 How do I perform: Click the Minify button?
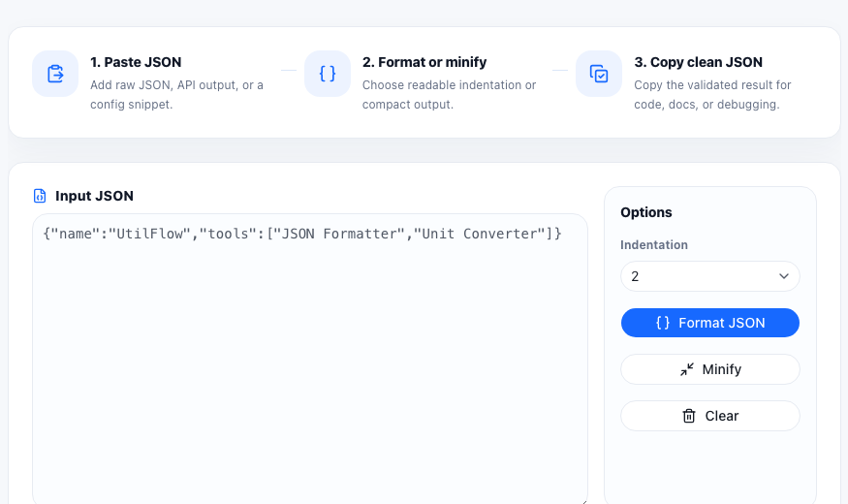tap(710, 369)
